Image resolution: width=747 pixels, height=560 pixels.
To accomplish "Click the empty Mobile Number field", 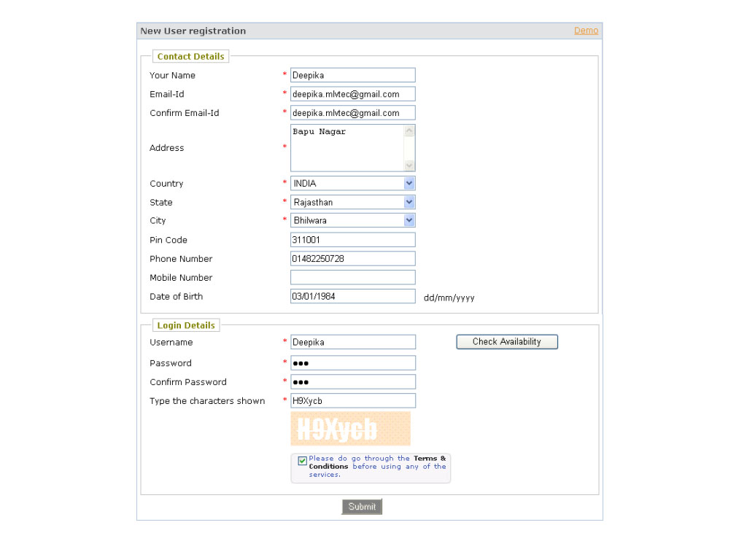I will click(352, 278).
